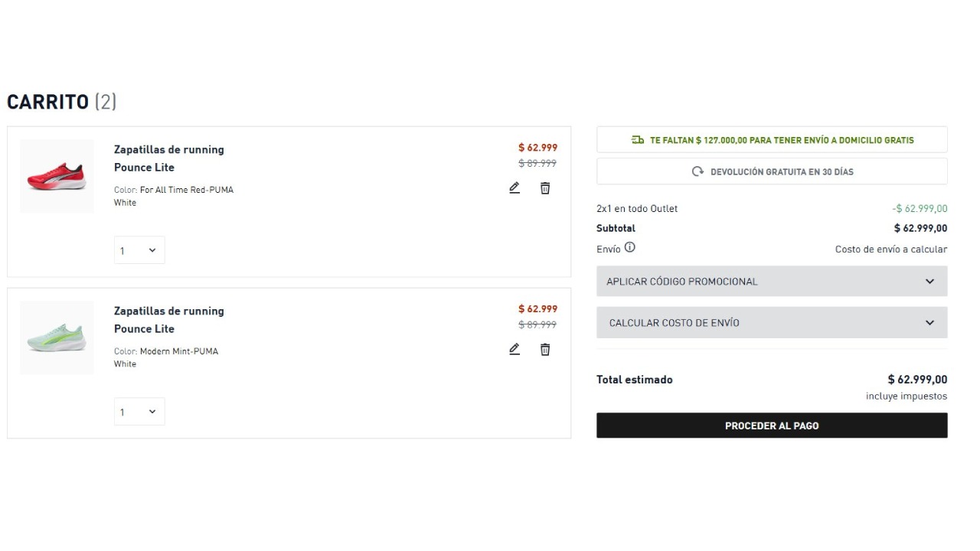The image size is (980, 551).
Task: Select the DEVOLUCIÓN GRATUITA EN 30 DÍAS notice
Action: pos(771,171)
